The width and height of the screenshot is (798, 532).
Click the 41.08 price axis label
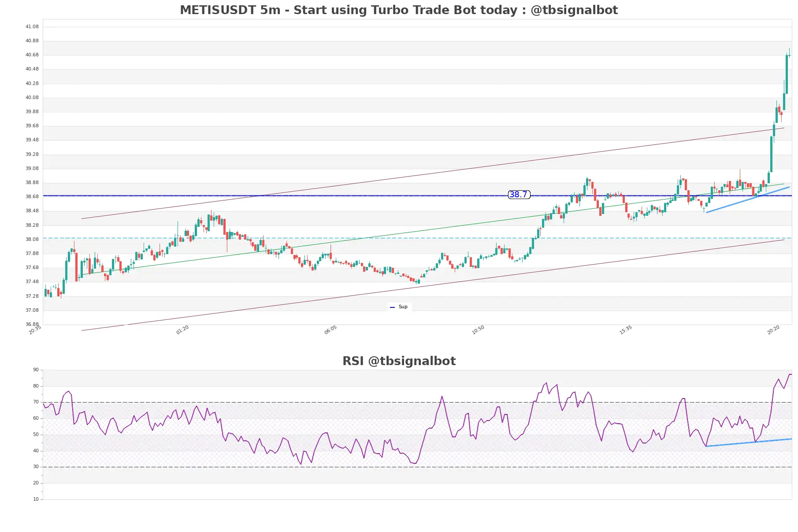[x=32, y=27]
